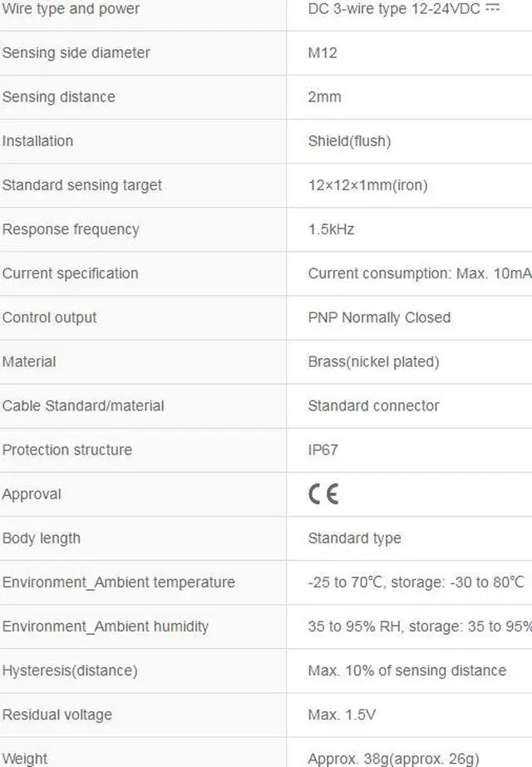Image resolution: width=532 pixels, height=767 pixels.
Task: Click the "IP67" protection value
Action: [x=323, y=450]
